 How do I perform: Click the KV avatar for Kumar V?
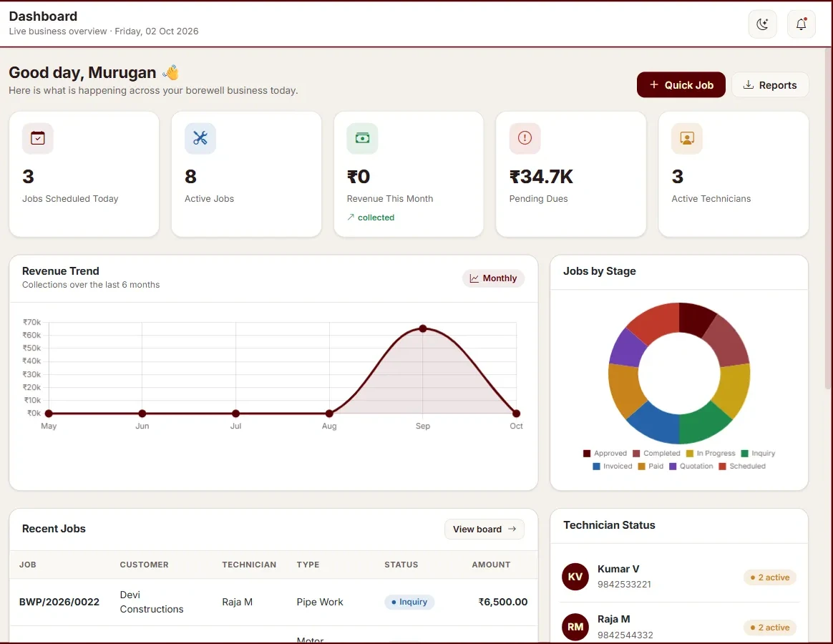point(575,577)
